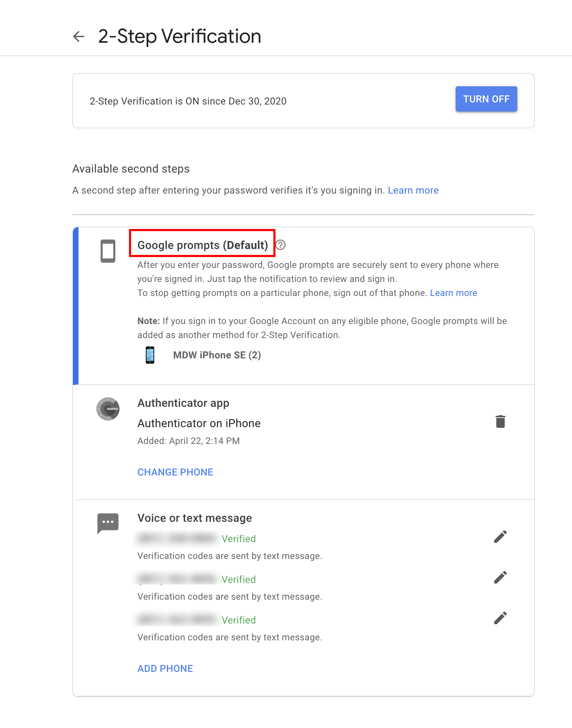
Task: Click ADD PHONE to add a number
Action: click(x=165, y=668)
